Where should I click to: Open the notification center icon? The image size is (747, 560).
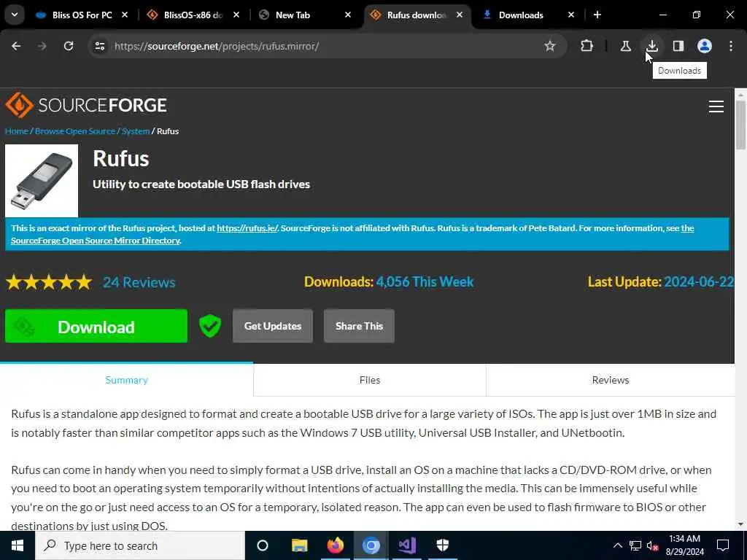(723, 545)
